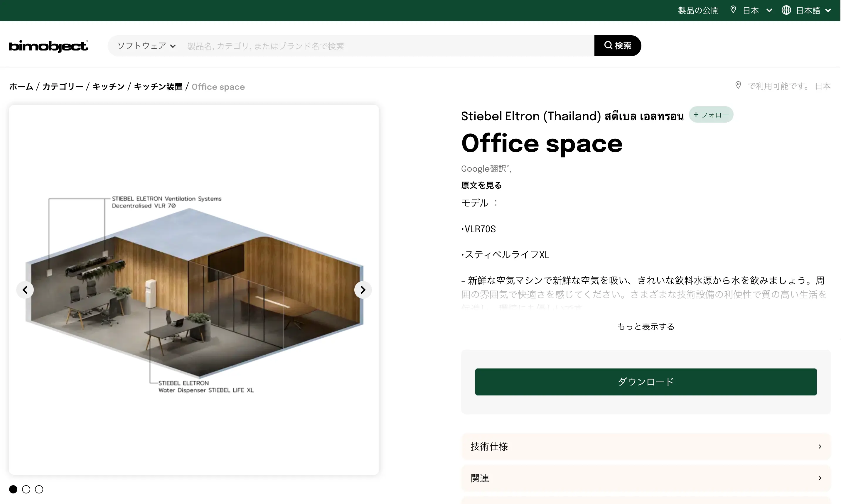The width and height of the screenshot is (841, 504).
Task: Click availability location pin near 日本
Action: pyautogui.click(x=738, y=85)
